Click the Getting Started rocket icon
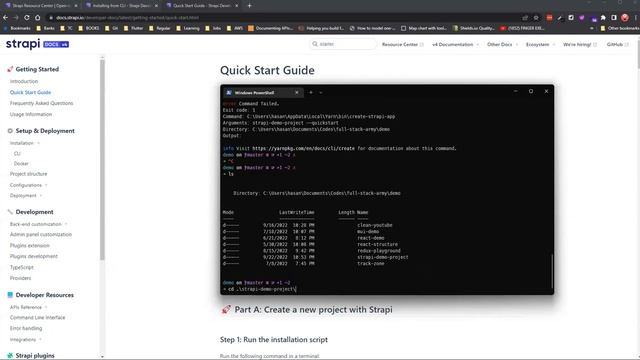The image size is (640, 360). [10, 69]
